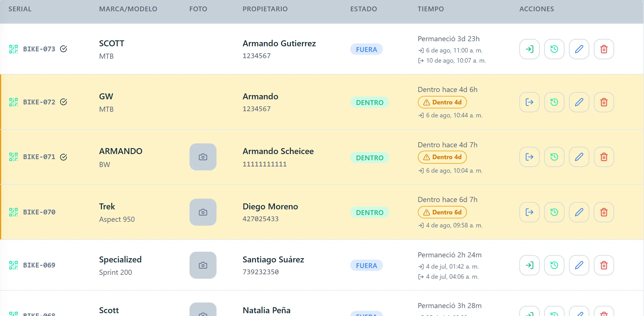Click owner name Natalia Peña

[x=266, y=310]
